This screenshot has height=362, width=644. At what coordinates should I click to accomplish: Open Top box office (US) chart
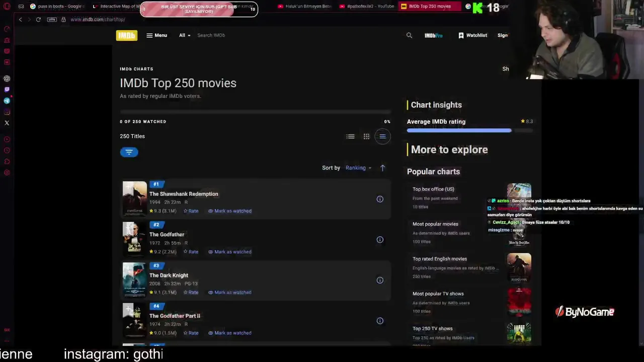433,189
